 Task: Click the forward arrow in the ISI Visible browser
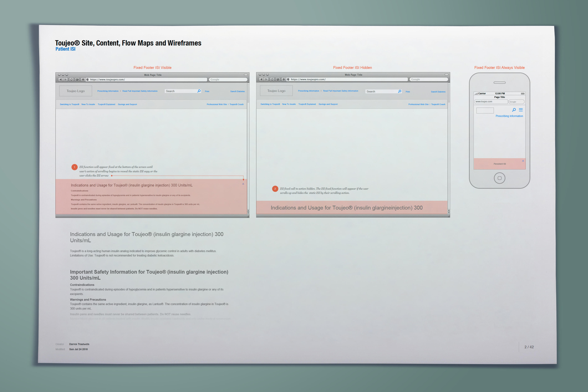coord(65,79)
